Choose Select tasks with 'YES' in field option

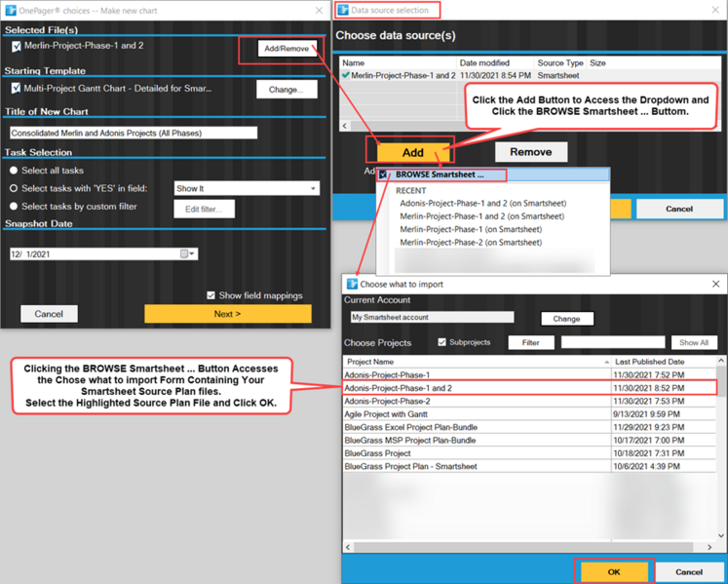pyautogui.click(x=14, y=188)
